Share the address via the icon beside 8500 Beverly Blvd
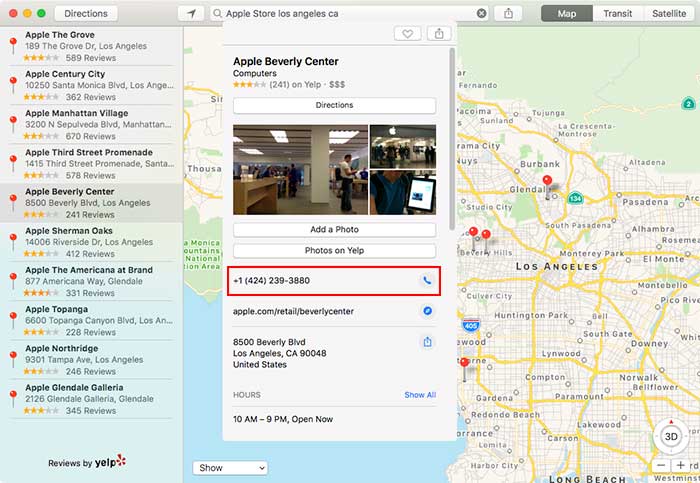 [x=427, y=342]
